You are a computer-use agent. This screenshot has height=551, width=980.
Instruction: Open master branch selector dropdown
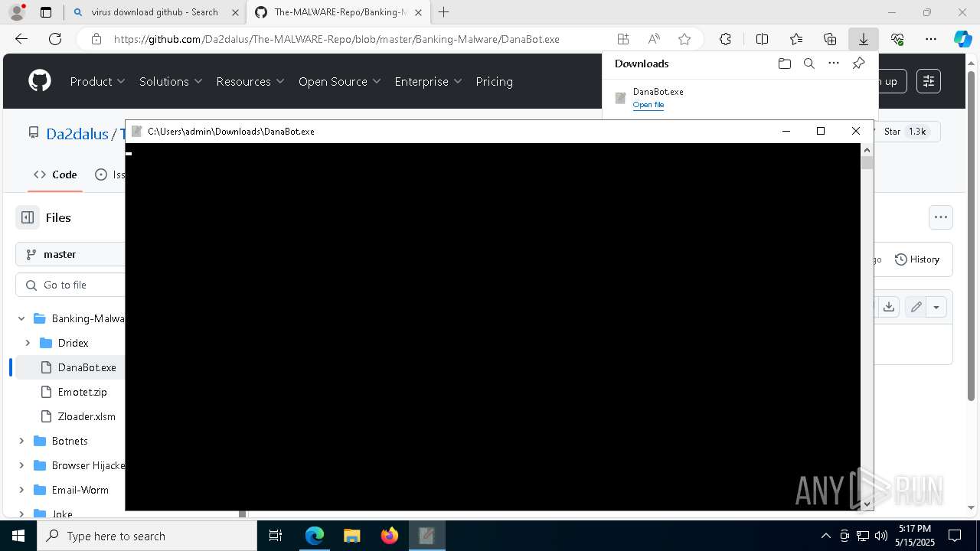[x=70, y=254]
